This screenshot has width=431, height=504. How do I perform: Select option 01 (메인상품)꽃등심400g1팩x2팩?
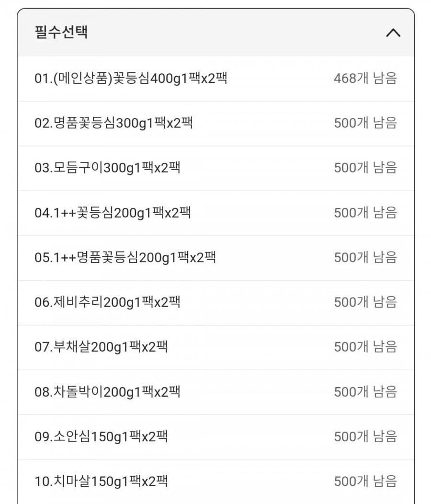[x=131, y=78]
